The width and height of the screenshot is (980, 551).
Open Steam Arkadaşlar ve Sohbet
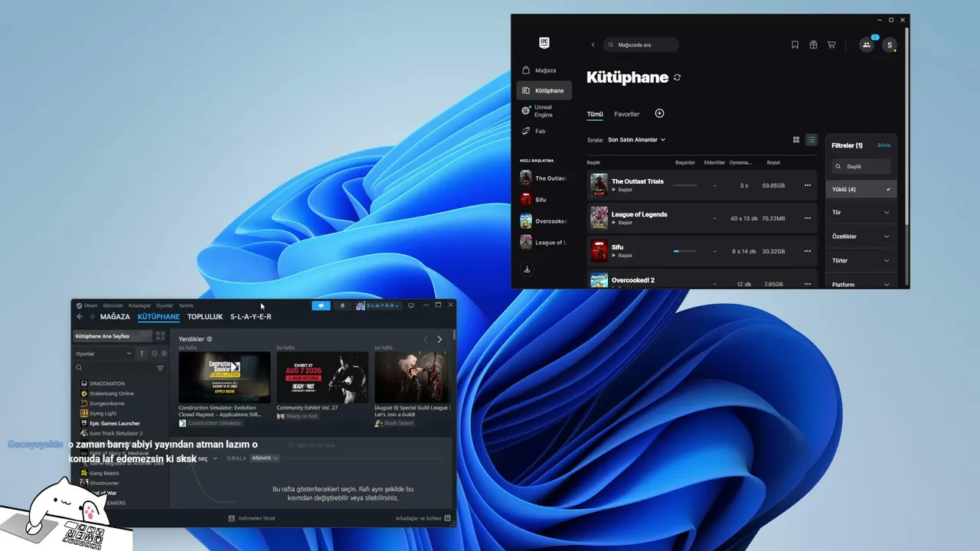[x=423, y=518]
